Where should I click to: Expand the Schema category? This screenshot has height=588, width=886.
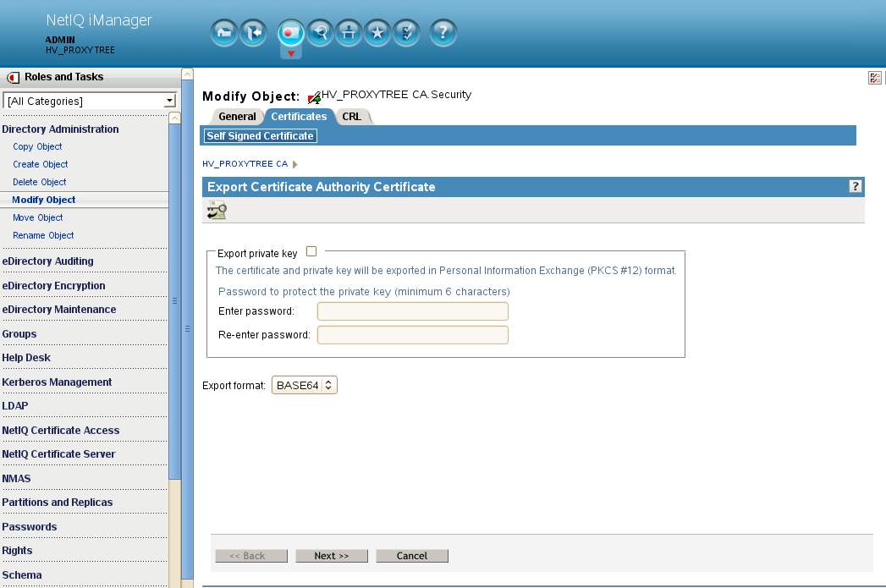coord(21,575)
